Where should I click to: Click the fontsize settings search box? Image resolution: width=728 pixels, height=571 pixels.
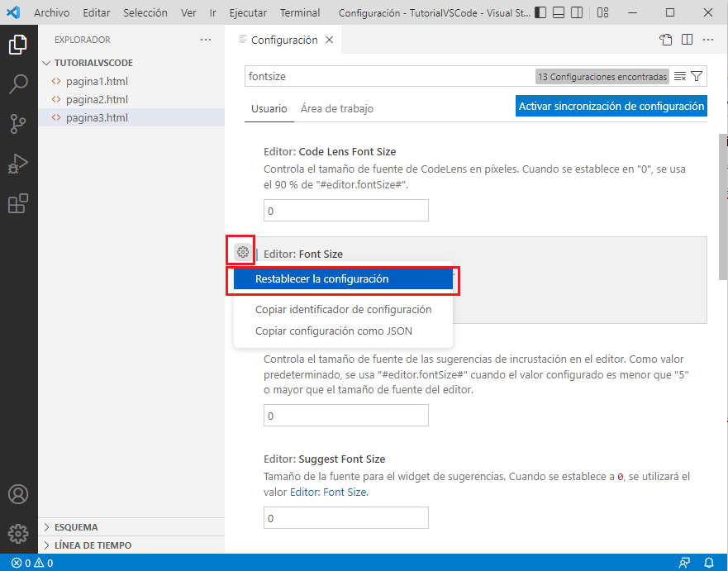[x=390, y=76]
